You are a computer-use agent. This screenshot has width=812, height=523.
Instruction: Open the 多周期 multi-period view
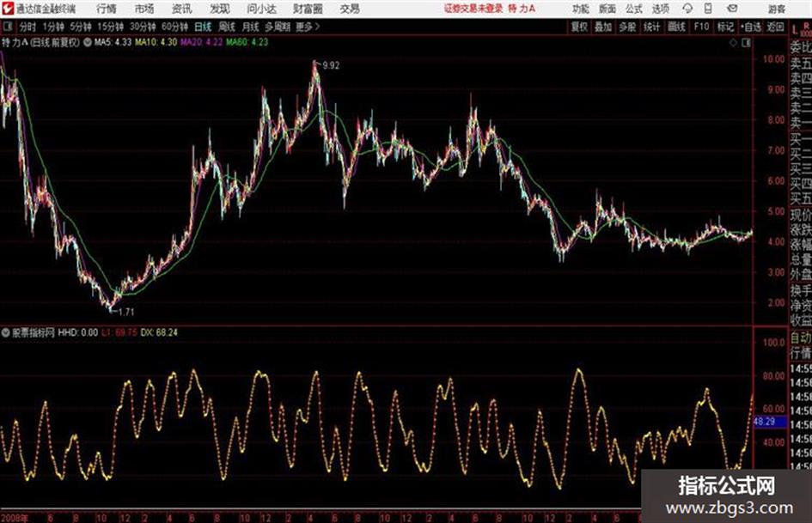point(278,27)
